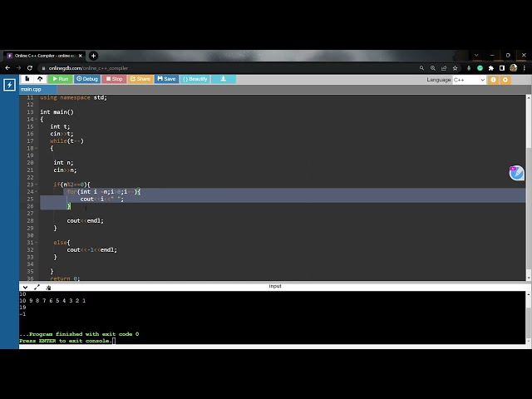Open the browser extensions puzzle icon
Viewport: 532px width, 399px height.
point(491,68)
